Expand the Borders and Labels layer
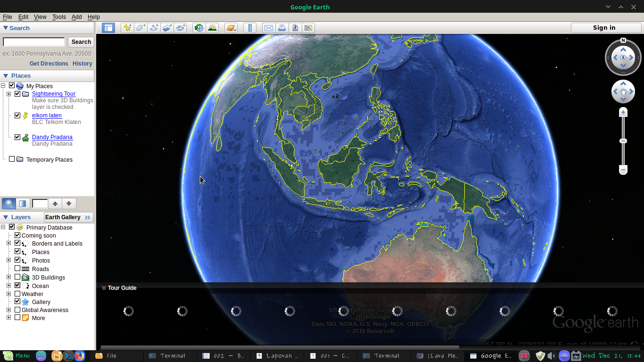Viewport: 644px width, 362px height. pos(9,243)
